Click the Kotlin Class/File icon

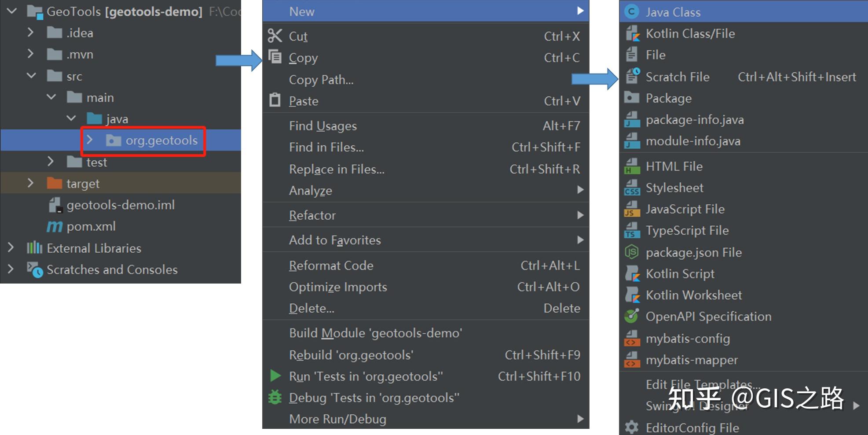point(632,33)
